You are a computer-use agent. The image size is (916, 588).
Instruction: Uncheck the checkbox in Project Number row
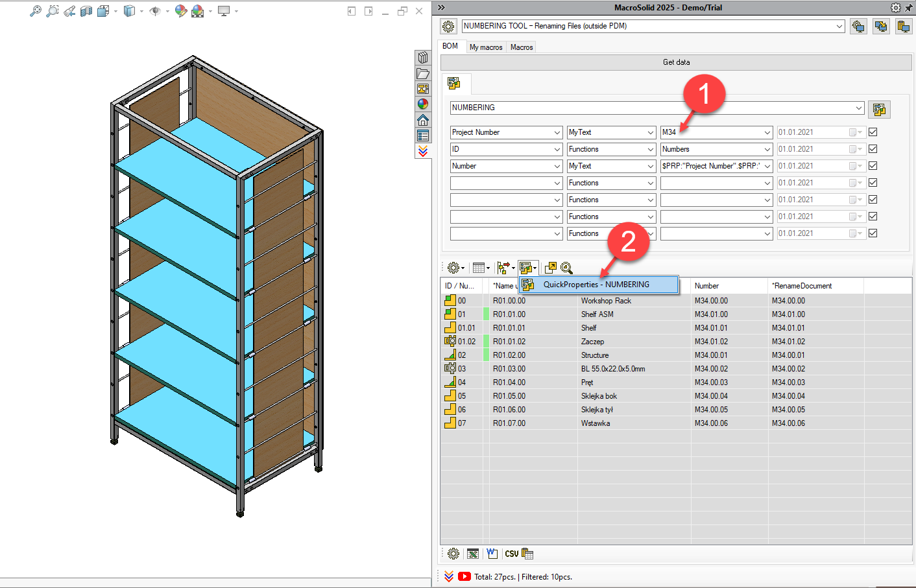coord(873,132)
